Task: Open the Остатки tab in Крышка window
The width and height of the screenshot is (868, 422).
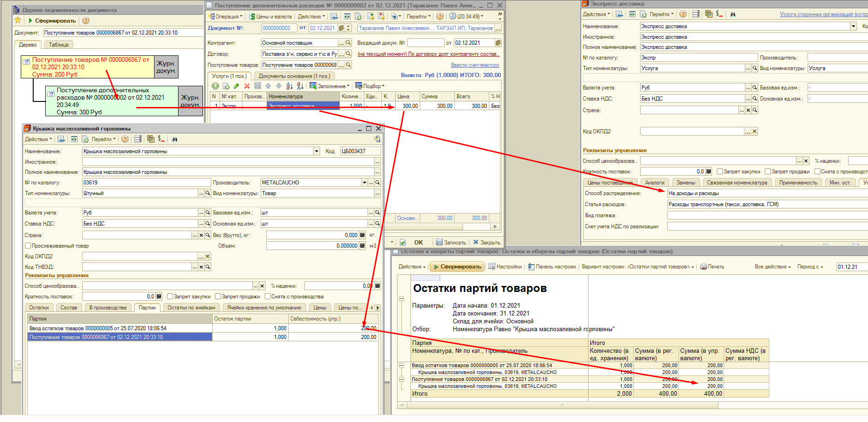Action: (39, 308)
